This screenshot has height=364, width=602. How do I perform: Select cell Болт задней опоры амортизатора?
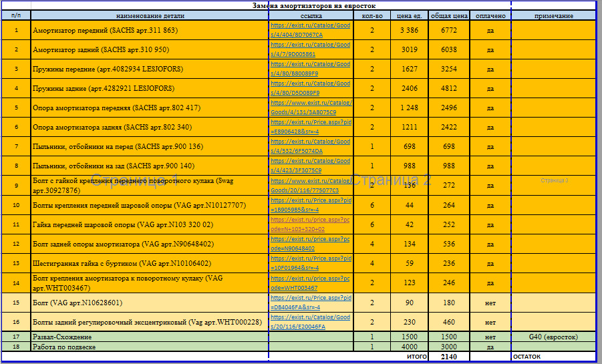[x=150, y=244]
